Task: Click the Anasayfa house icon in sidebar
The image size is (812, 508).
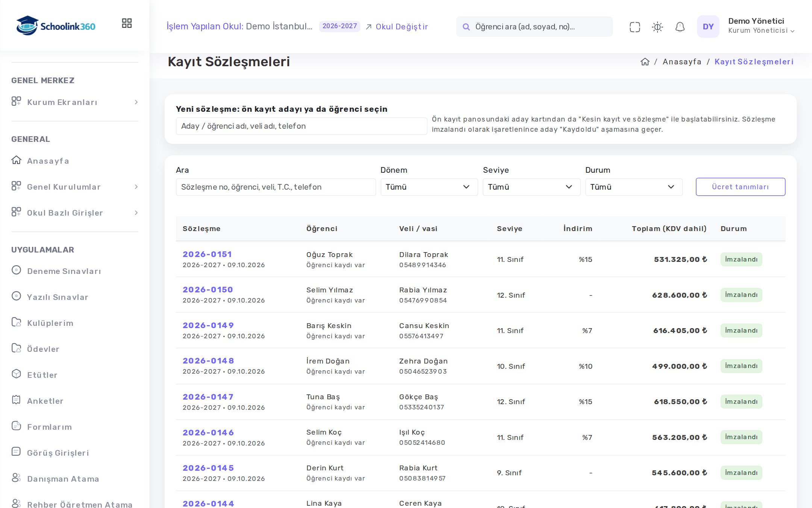Action: [16, 160]
